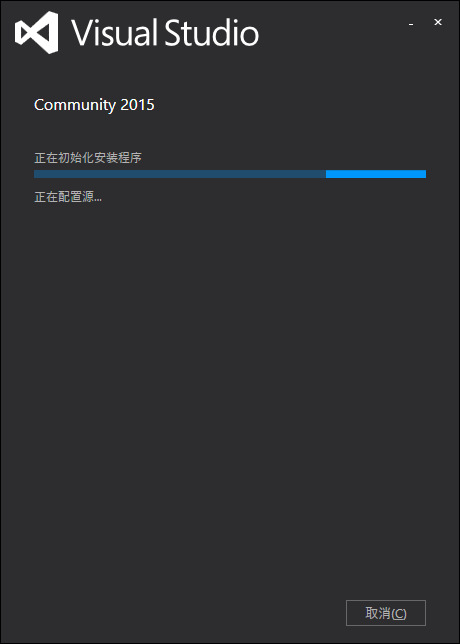Screen dimensions: 460x644
Task: Cancel setup with the 取消(C) button
Action: click(386, 613)
